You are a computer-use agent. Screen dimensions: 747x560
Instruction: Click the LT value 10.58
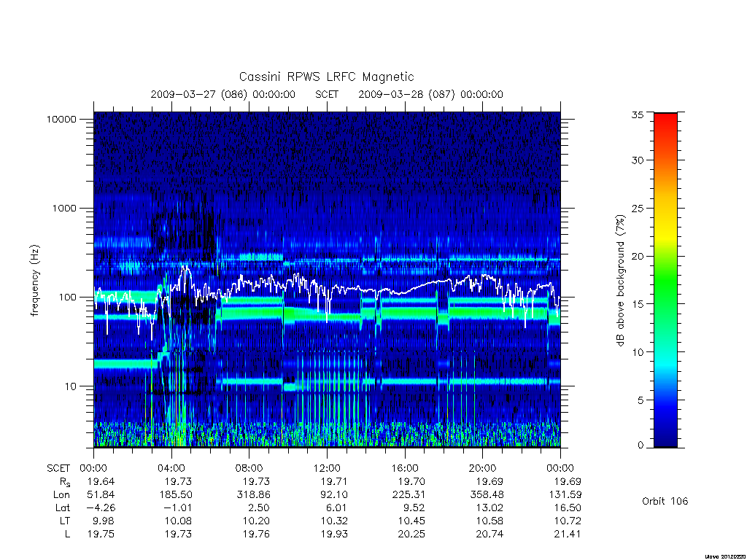(489, 521)
